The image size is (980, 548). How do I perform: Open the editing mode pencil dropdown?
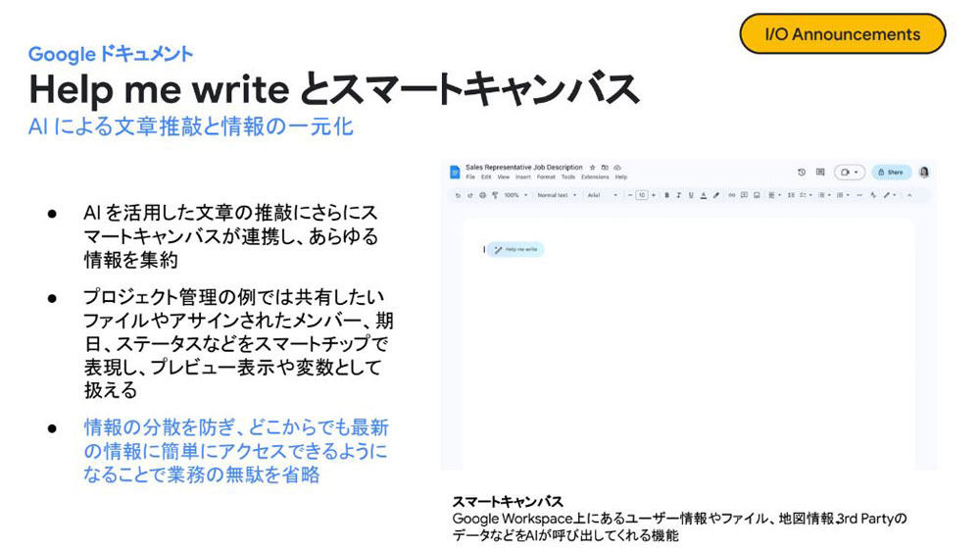pos(890,195)
